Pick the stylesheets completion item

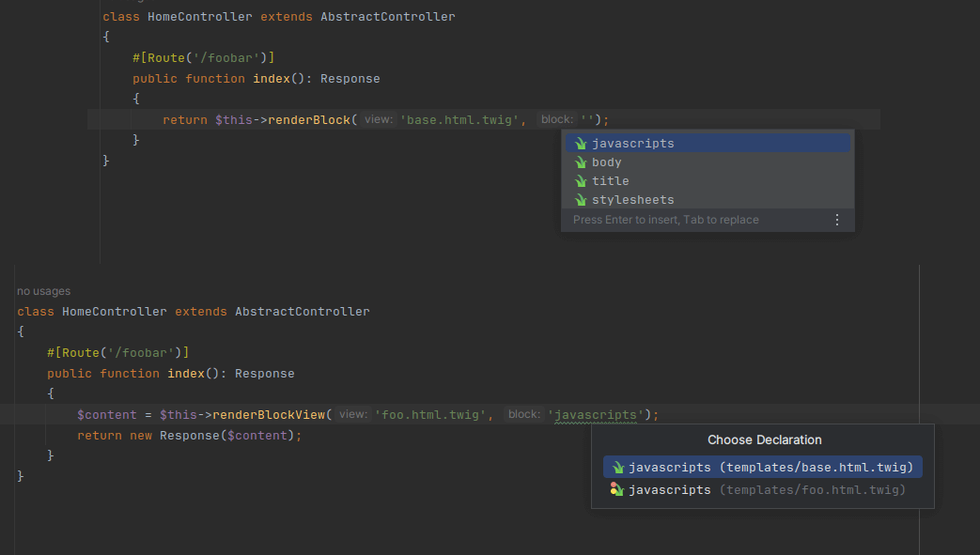[x=632, y=200]
